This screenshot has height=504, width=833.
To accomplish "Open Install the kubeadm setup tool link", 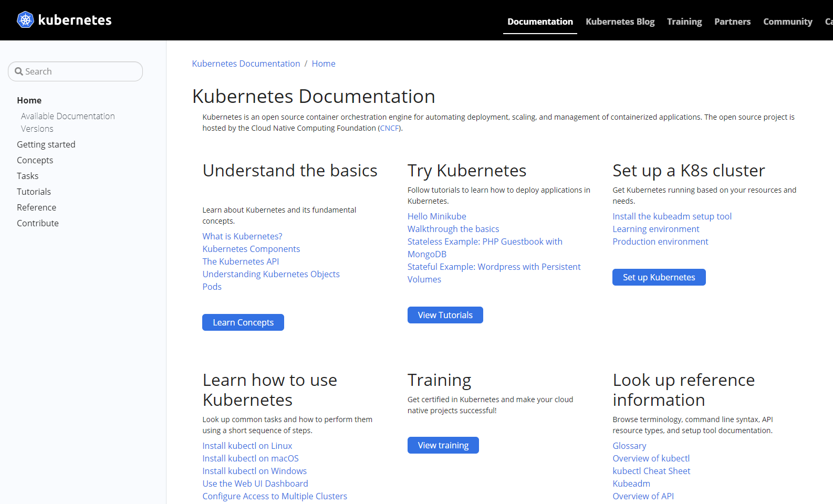I will pos(672,216).
